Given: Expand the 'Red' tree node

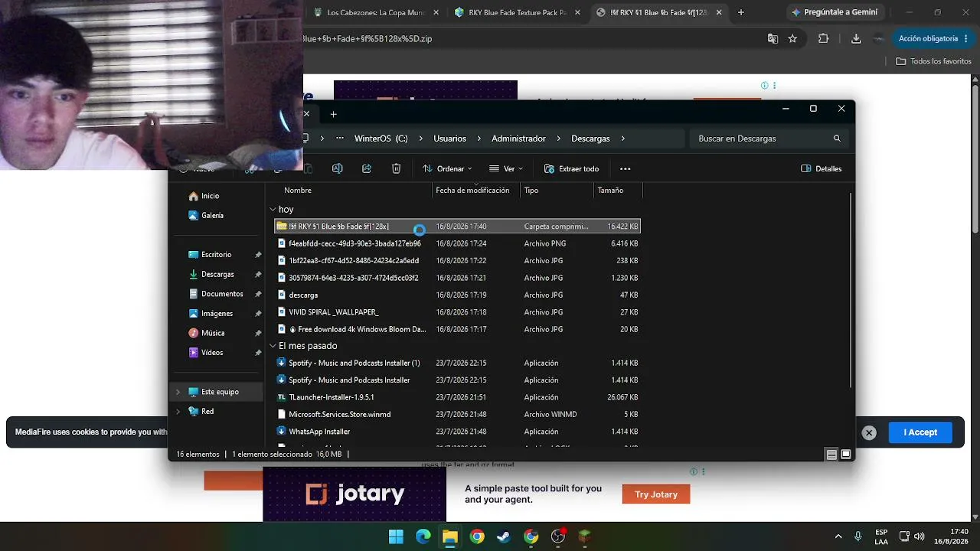Looking at the screenshot, I should (178, 412).
